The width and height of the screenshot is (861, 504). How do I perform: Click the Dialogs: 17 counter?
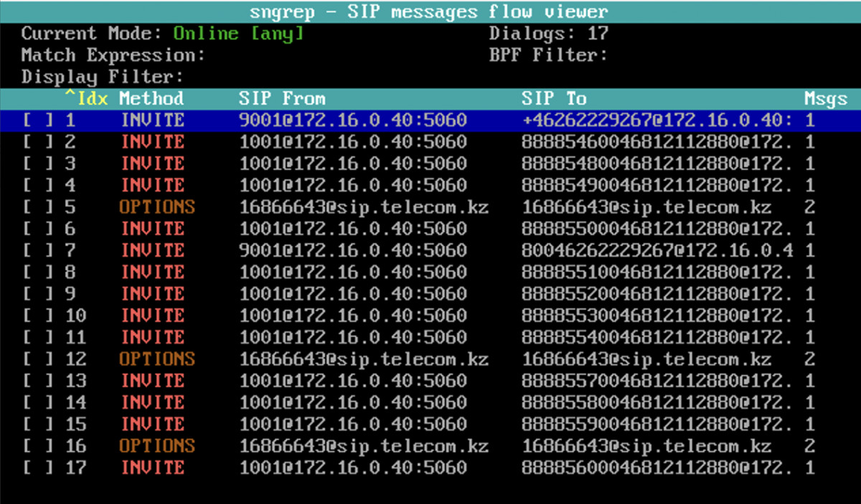[x=548, y=34]
